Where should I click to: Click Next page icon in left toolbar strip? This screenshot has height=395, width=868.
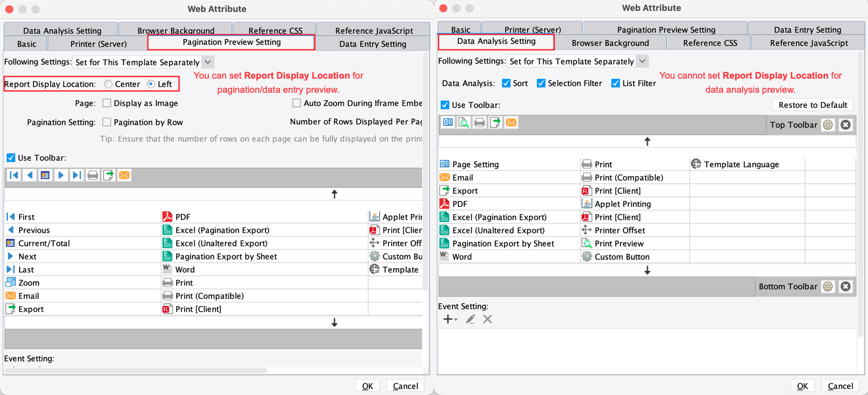coord(61,175)
